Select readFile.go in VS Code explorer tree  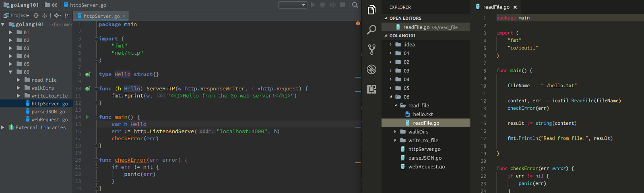coord(426,123)
